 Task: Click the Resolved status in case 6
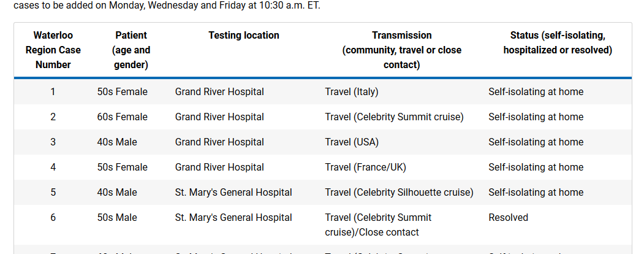(508, 218)
